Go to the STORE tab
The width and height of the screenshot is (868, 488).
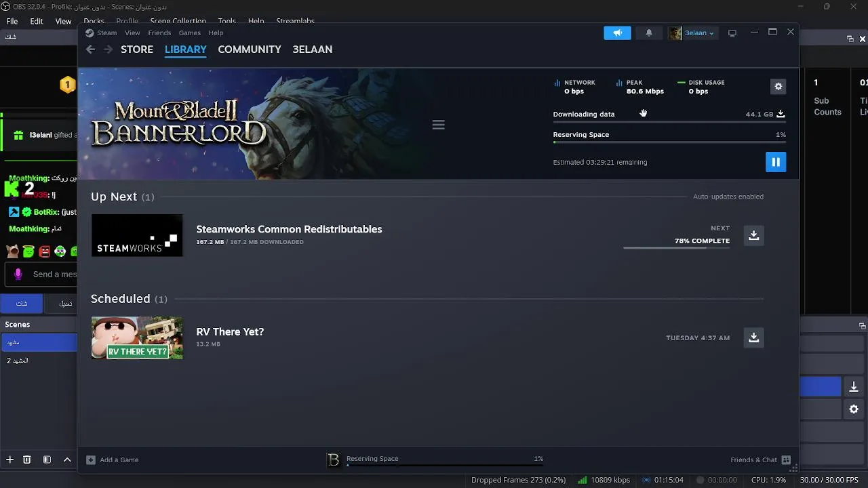[x=137, y=49]
